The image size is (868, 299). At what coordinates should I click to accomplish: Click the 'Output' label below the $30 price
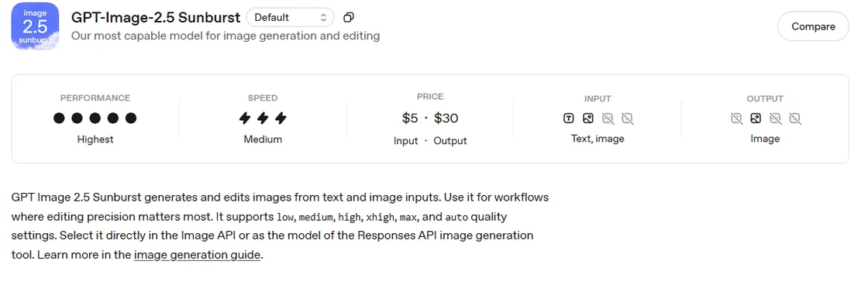pos(450,141)
